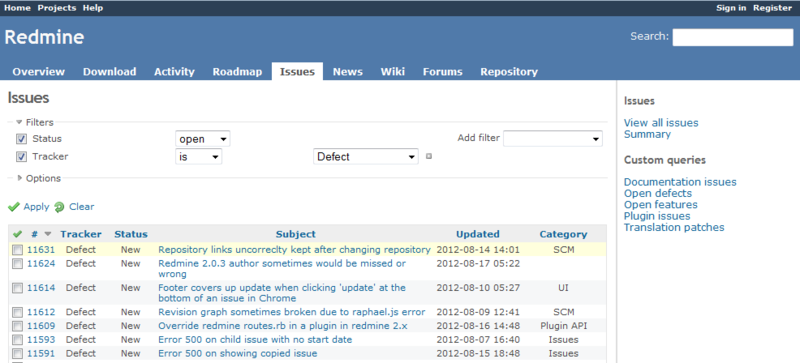Sort by the Updated column header
Viewport: 800px width, 363px height.
pyautogui.click(x=478, y=234)
